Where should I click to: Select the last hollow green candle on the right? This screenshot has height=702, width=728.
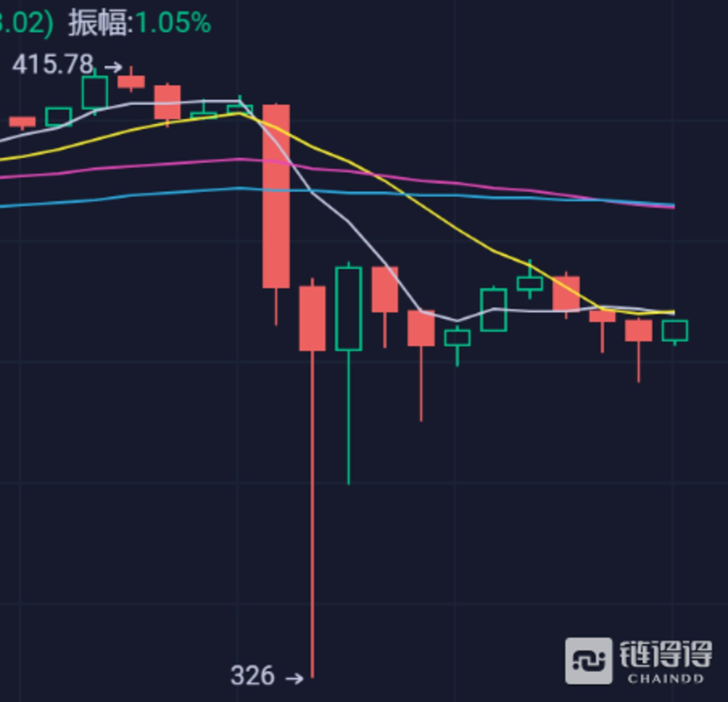(674, 331)
